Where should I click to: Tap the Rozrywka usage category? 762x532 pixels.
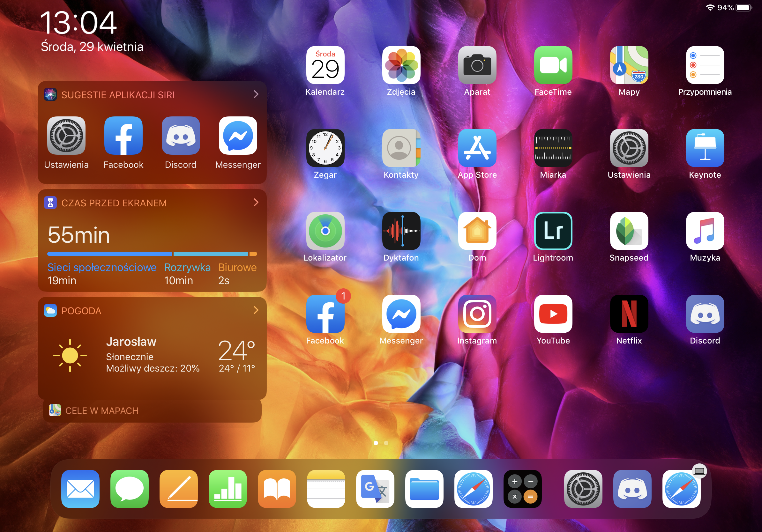(187, 274)
